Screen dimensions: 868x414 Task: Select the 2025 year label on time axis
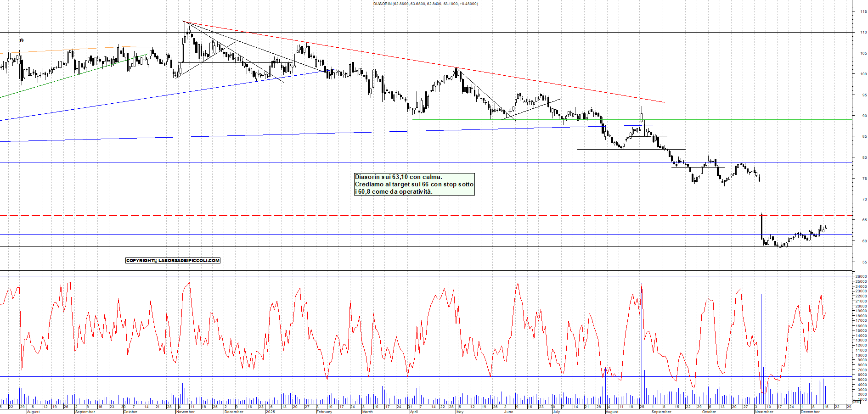tap(270, 412)
